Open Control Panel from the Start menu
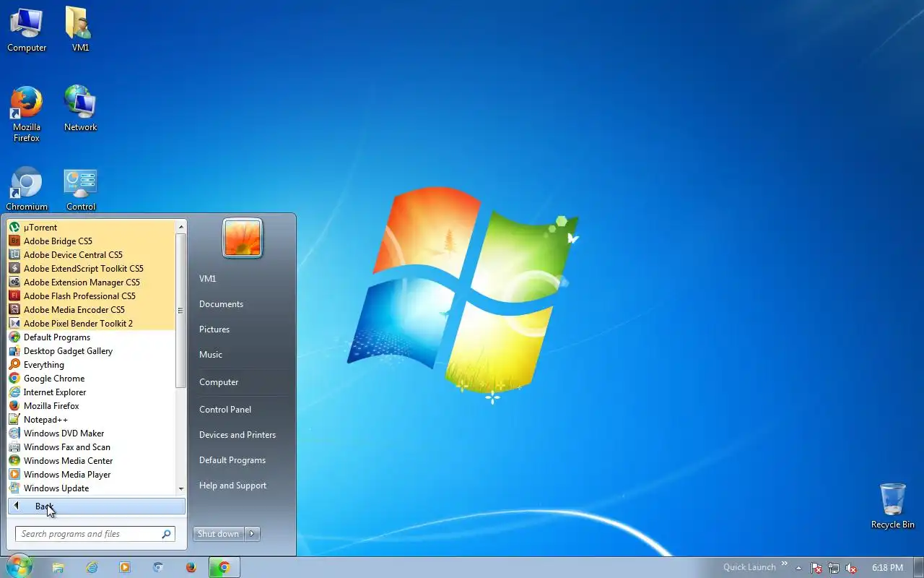Viewport: 924px width, 578px height. tap(225, 409)
